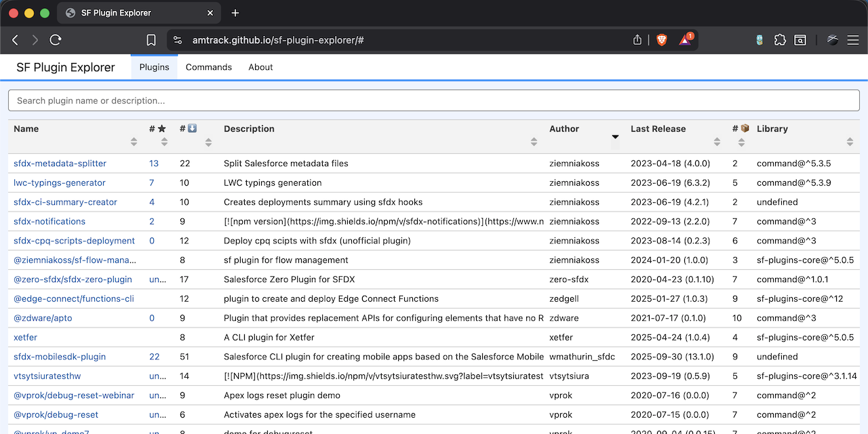This screenshot has width=868, height=434.
Task: Select the Plugins tab
Action: [x=154, y=67]
